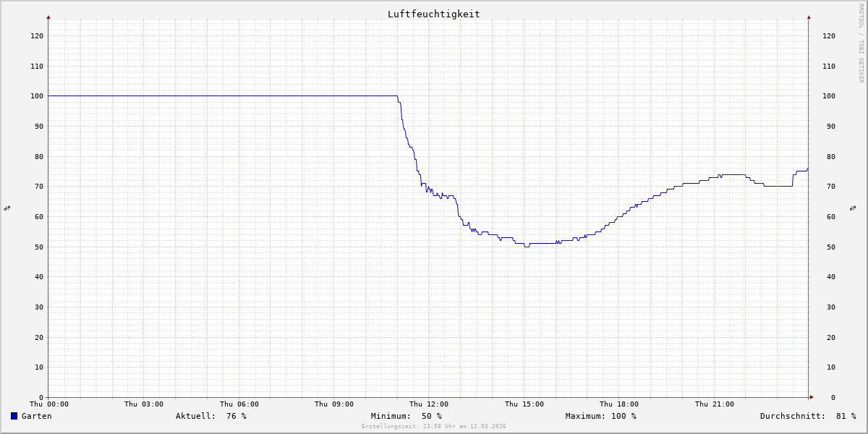Click the 100 label on left y-axis
The height and width of the screenshot is (434, 868).
pyautogui.click(x=36, y=96)
